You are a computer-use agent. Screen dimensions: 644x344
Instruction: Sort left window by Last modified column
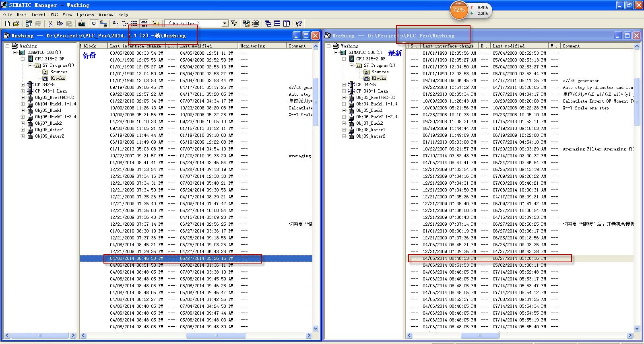pos(208,46)
